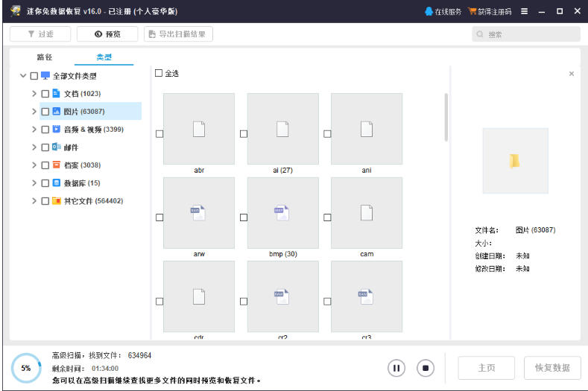The image size is (588, 391).
Task: Check the box beside ani thumbnail
Action: pyautogui.click(x=327, y=134)
